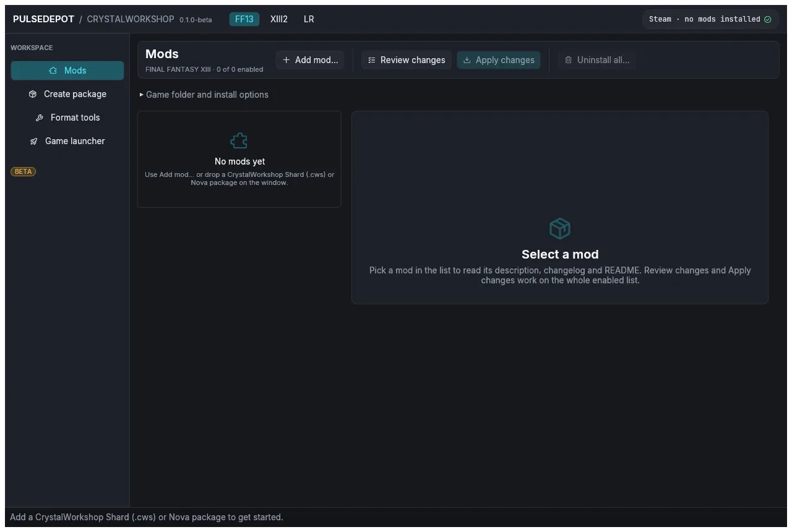Click the Uninstall all... button
This screenshot has height=532, width=792.
click(x=597, y=60)
